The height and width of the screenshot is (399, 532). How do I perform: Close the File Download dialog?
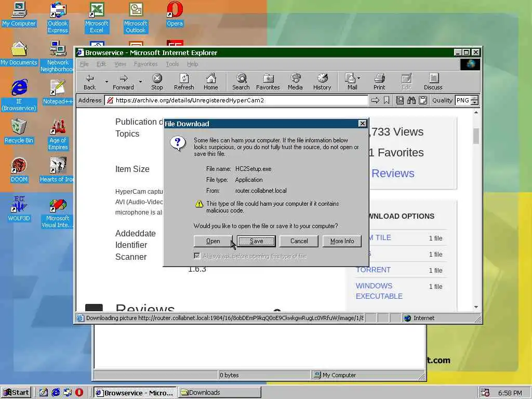[362, 124]
